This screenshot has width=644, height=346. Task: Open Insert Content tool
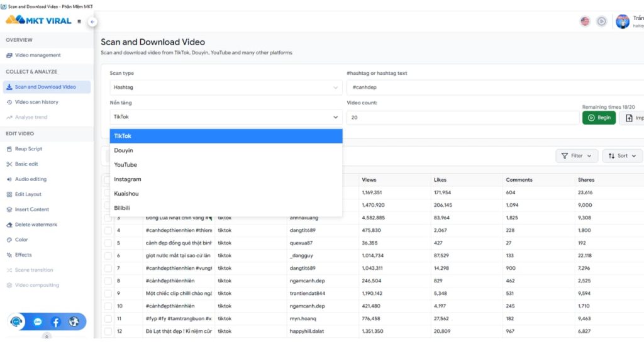28,209
